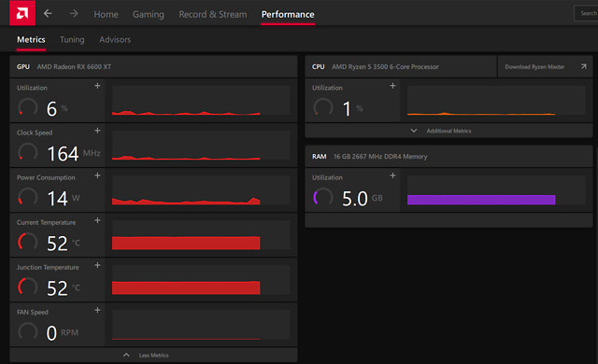The image size is (598, 364).
Task: Open the Gaming tab
Action: [149, 15]
